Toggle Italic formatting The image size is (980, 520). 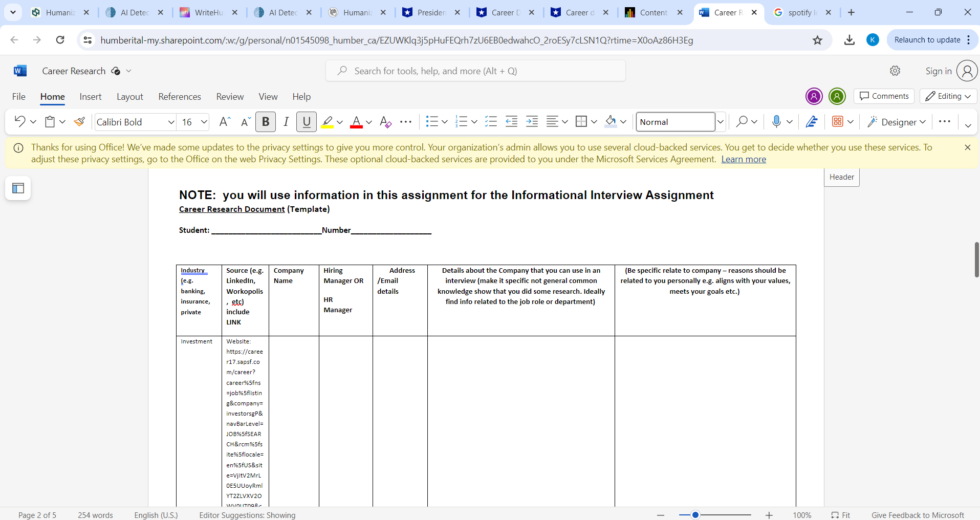click(x=286, y=122)
